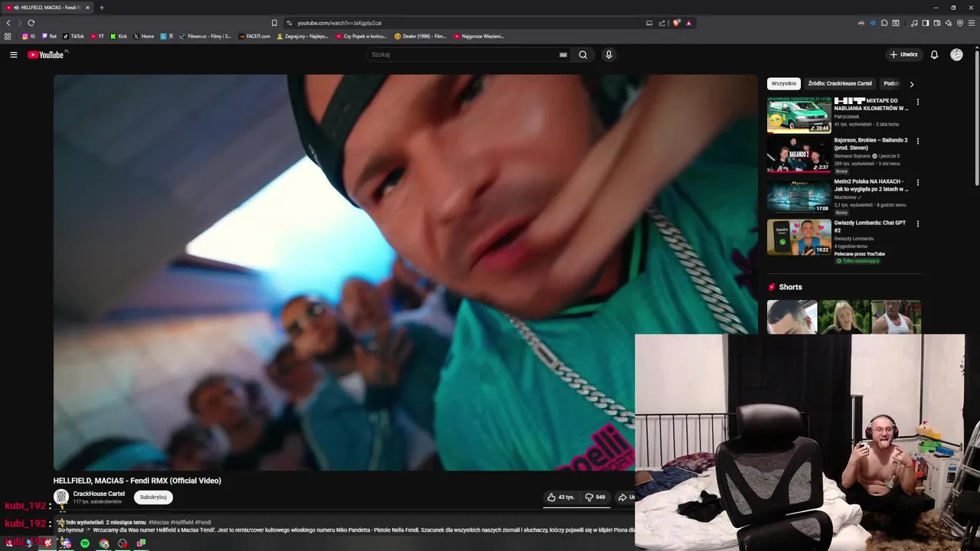Open Spotify from the taskbar
This screenshot has height=551, width=980.
pyautogui.click(x=85, y=543)
